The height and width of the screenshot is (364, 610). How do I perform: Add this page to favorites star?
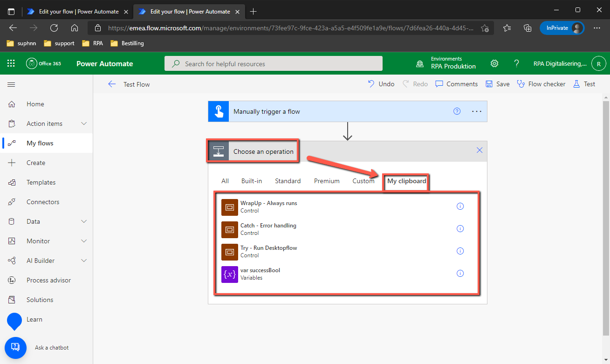(x=485, y=28)
